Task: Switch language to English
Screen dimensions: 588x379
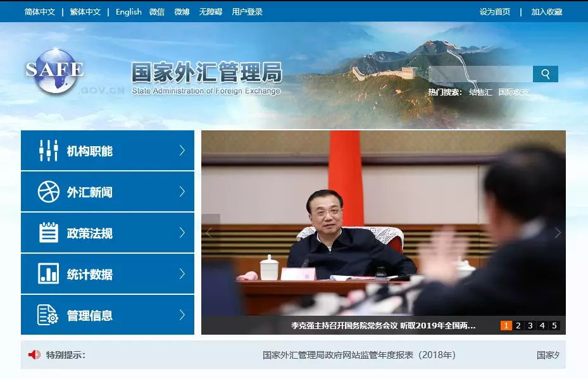Action: pyautogui.click(x=128, y=12)
